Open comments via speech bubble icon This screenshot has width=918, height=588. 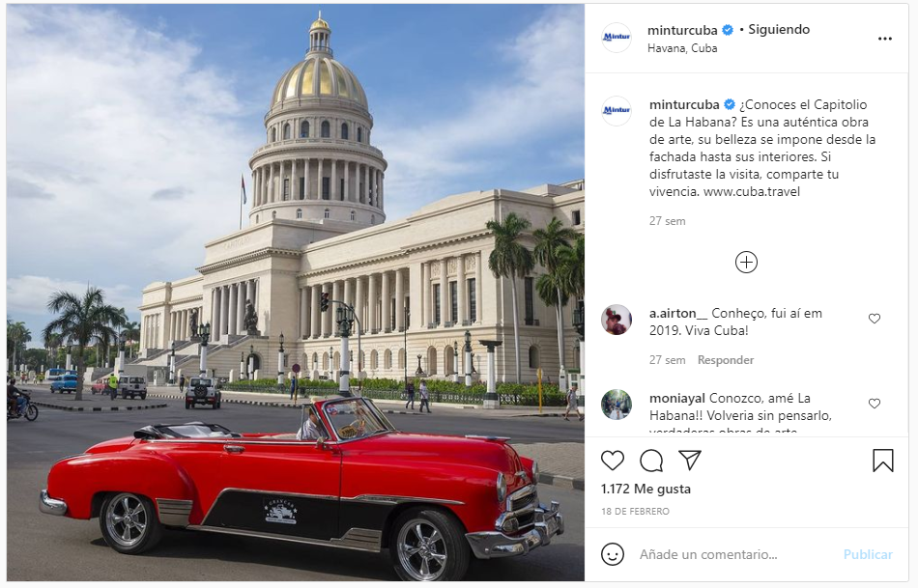tap(651, 461)
